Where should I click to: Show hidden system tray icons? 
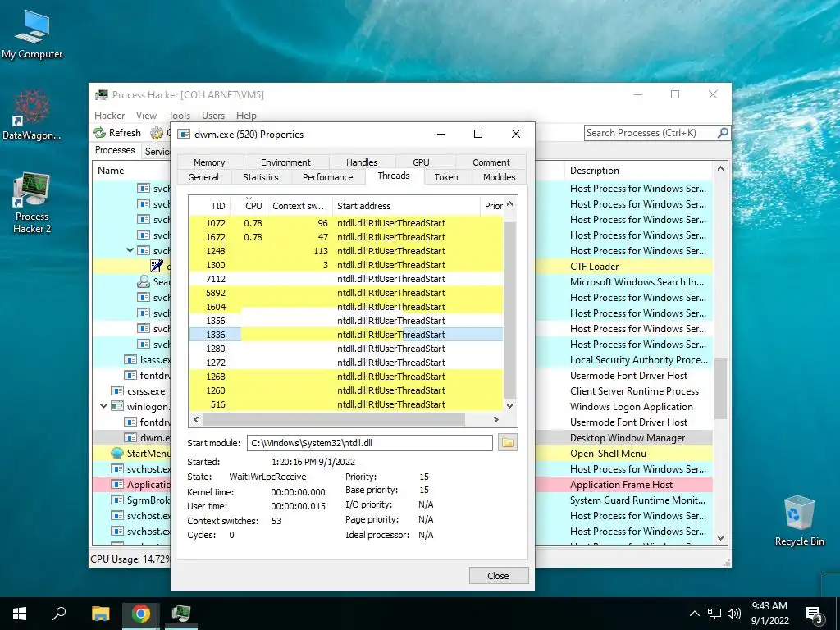[x=694, y=614]
